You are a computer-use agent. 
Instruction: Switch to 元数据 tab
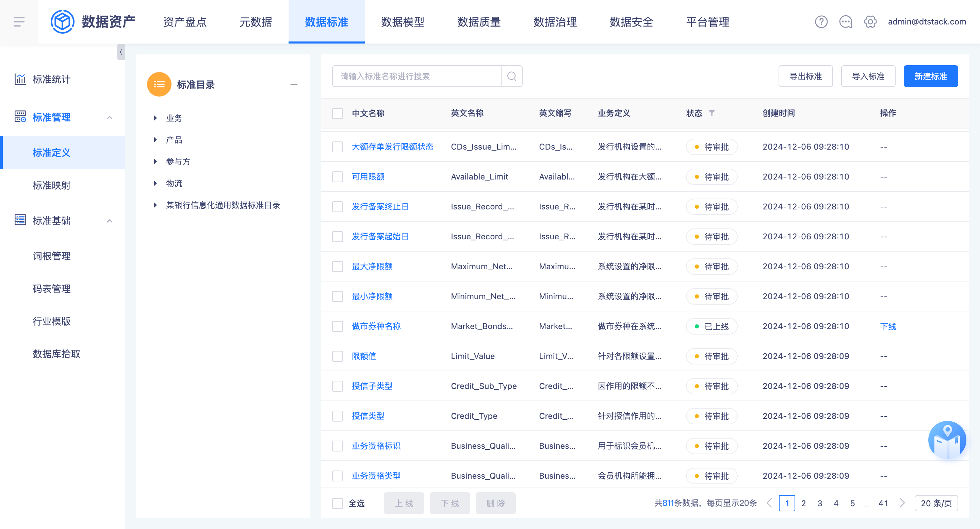pyautogui.click(x=256, y=22)
